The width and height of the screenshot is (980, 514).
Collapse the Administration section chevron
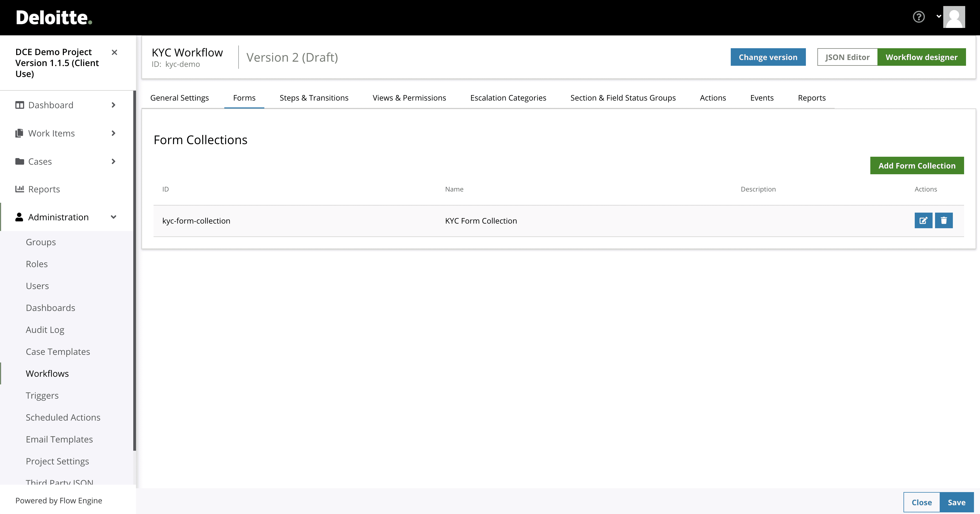[x=113, y=217]
